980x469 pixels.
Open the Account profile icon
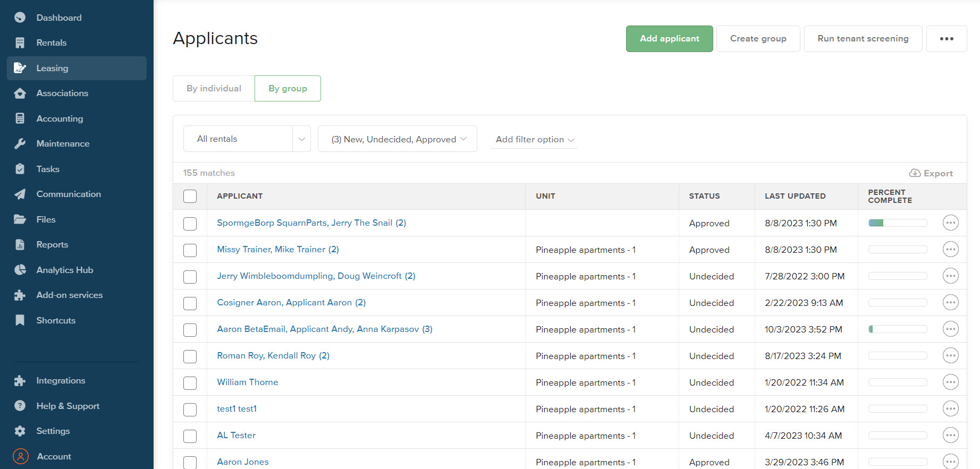coord(20,456)
